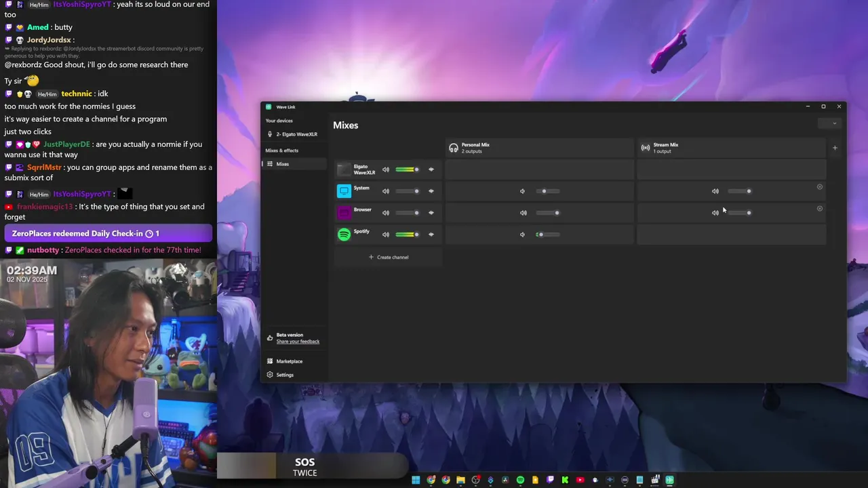Click the Mixes & effects section label
Viewport: 868px width, 488px height.
[282, 150]
